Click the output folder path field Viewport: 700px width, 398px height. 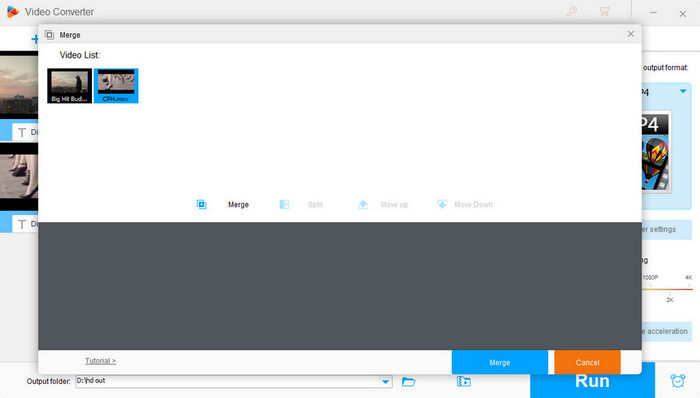tap(228, 381)
